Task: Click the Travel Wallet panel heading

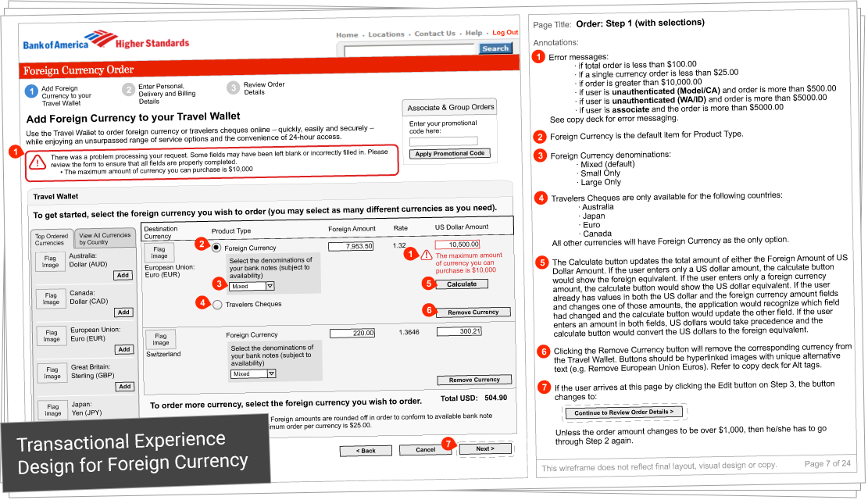Action: pos(56,197)
